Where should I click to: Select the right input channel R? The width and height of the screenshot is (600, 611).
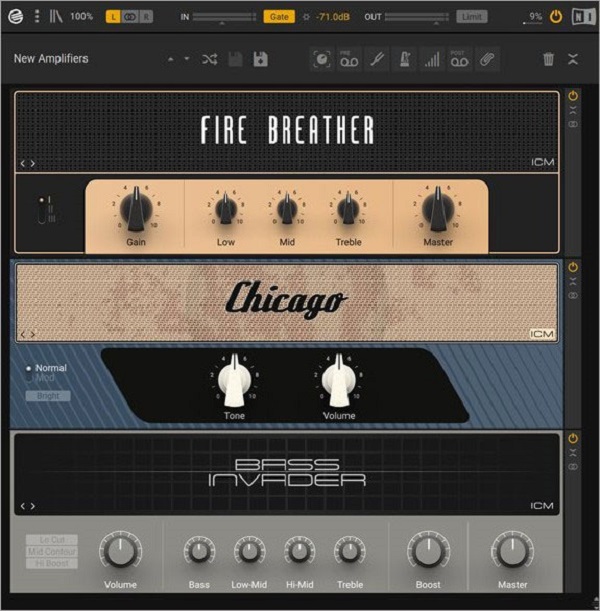pyautogui.click(x=146, y=17)
